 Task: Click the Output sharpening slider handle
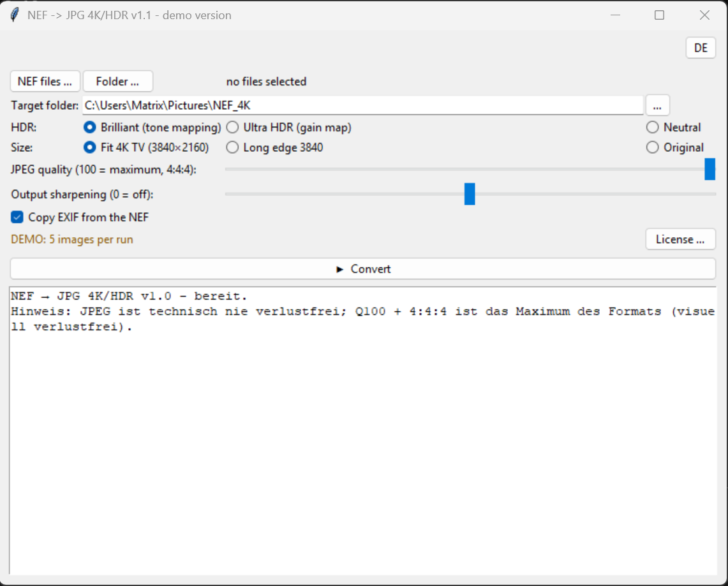pyautogui.click(x=470, y=194)
